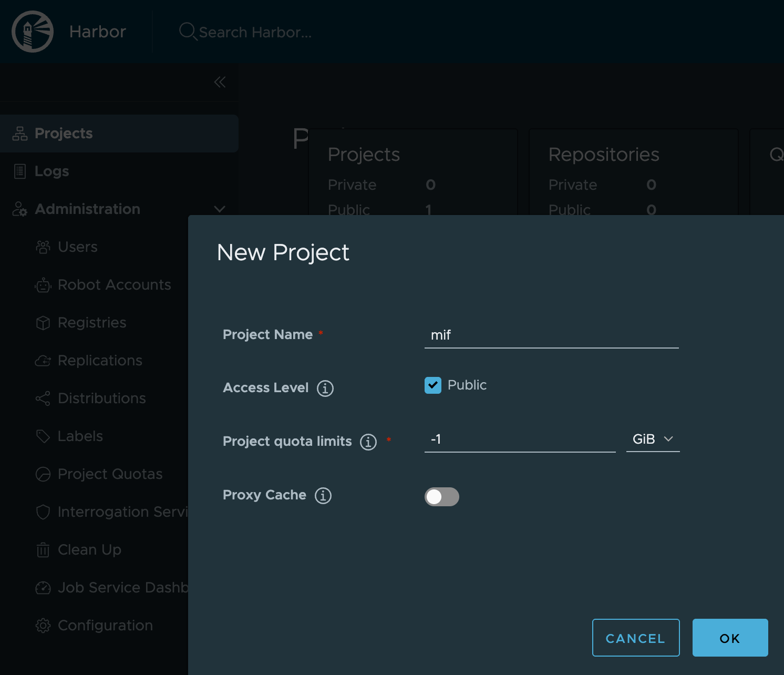Switch to Project Quotas in the sidebar
784x675 pixels.
(43, 474)
